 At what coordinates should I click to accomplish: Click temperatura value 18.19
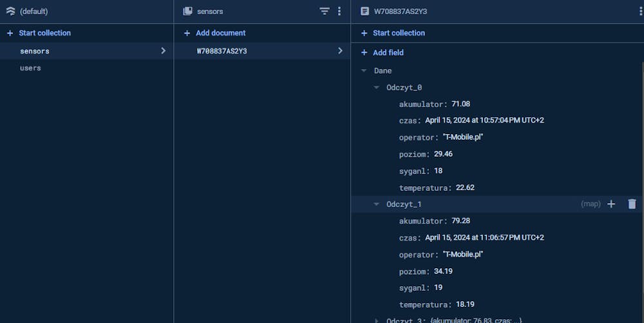point(465,304)
